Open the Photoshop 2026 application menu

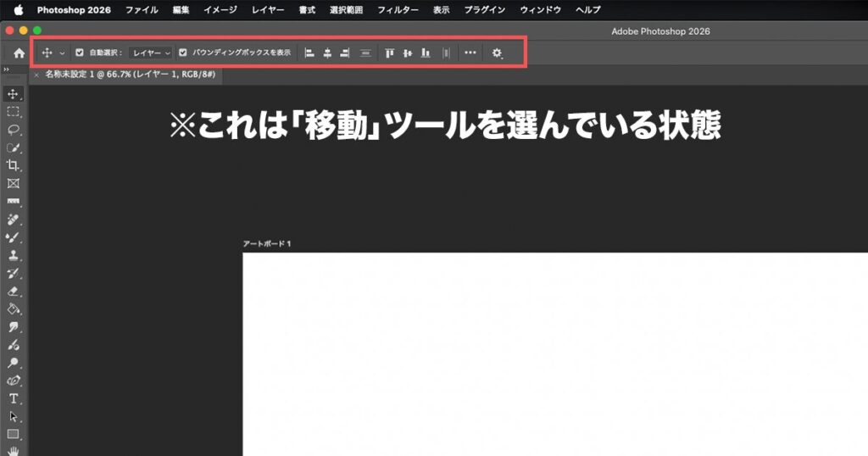click(x=74, y=10)
